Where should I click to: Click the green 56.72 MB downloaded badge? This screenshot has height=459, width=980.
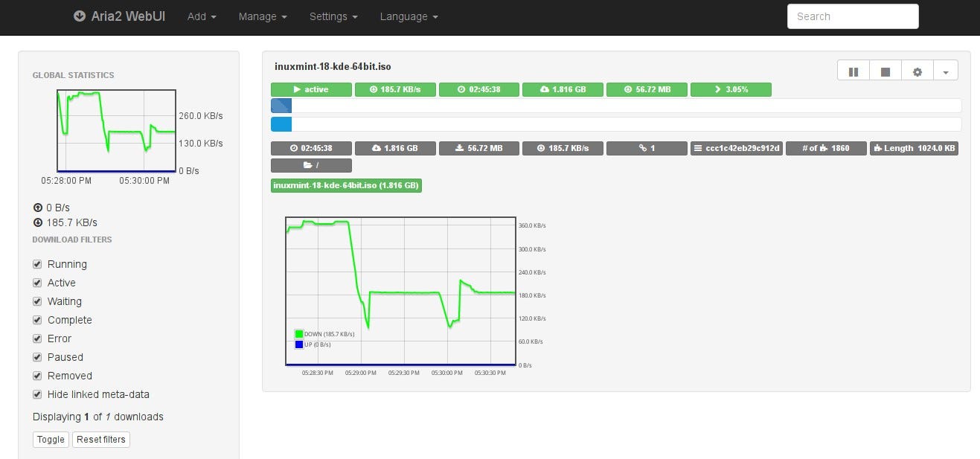pyautogui.click(x=647, y=89)
